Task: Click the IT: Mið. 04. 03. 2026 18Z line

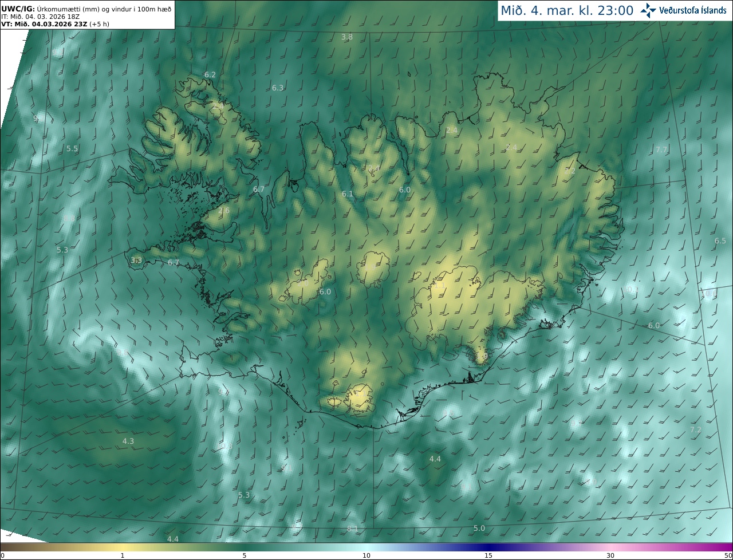Action: 40,16
